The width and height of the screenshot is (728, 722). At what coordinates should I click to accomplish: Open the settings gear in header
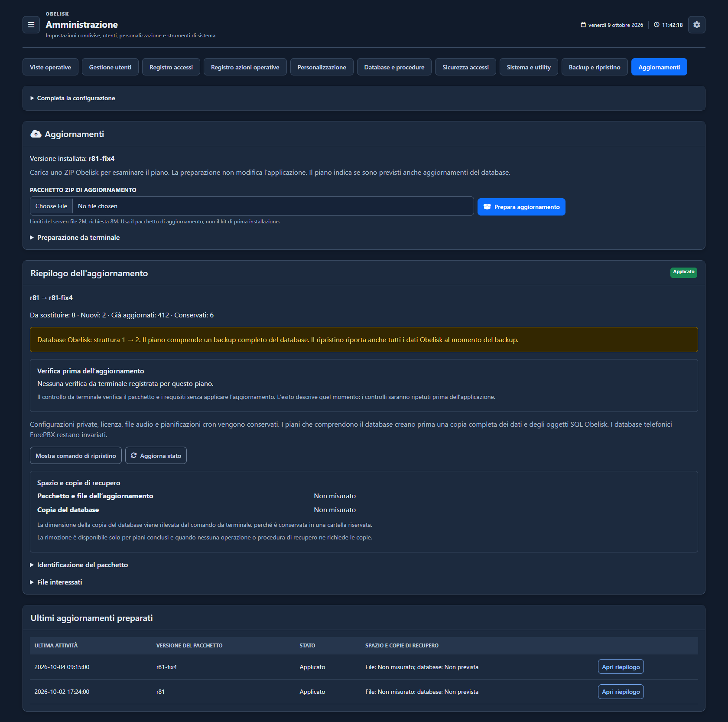696,25
